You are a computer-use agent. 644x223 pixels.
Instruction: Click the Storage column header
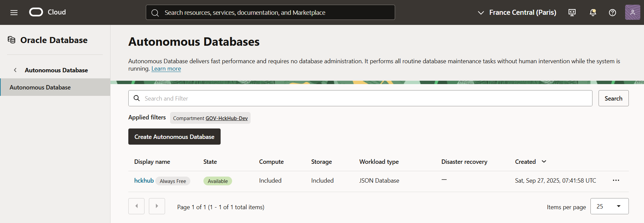[x=321, y=162]
